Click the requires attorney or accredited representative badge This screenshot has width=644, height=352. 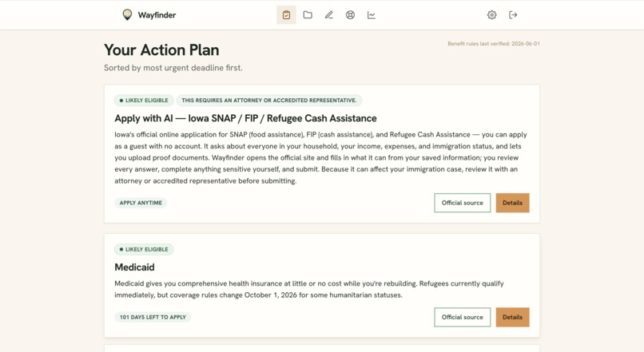(x=269, y=101)
